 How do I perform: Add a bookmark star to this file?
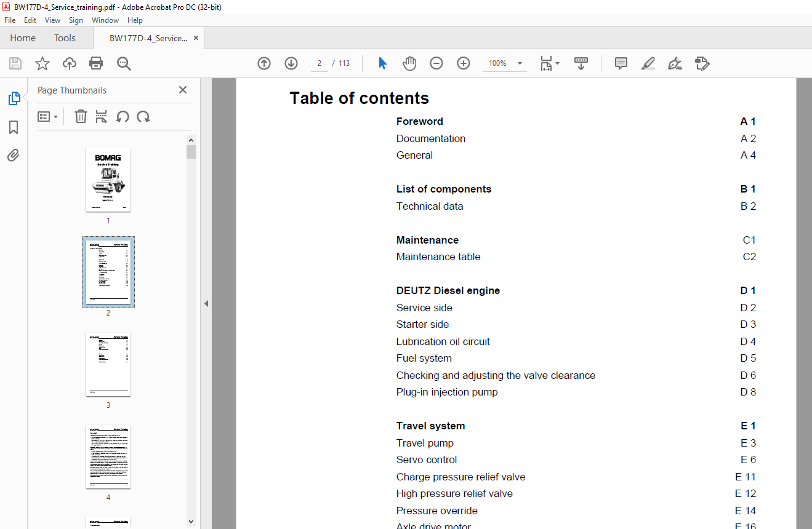pos(42,63)
